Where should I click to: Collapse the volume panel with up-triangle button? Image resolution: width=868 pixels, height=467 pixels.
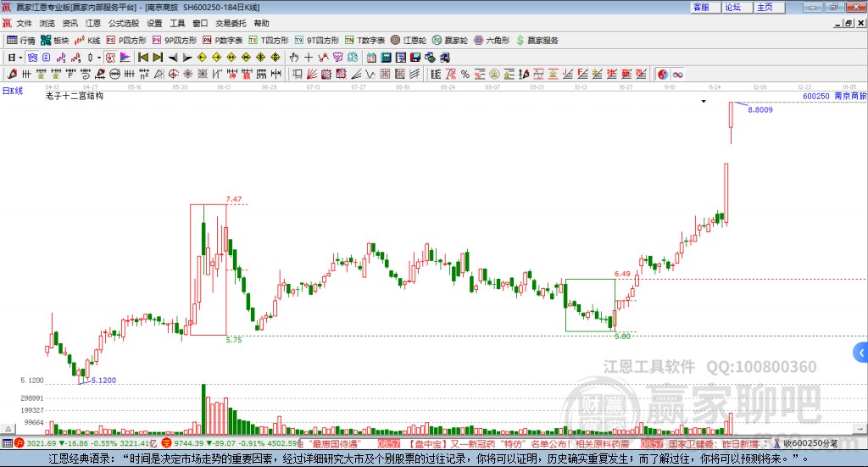pyautogui.click(x=8, y=429)
